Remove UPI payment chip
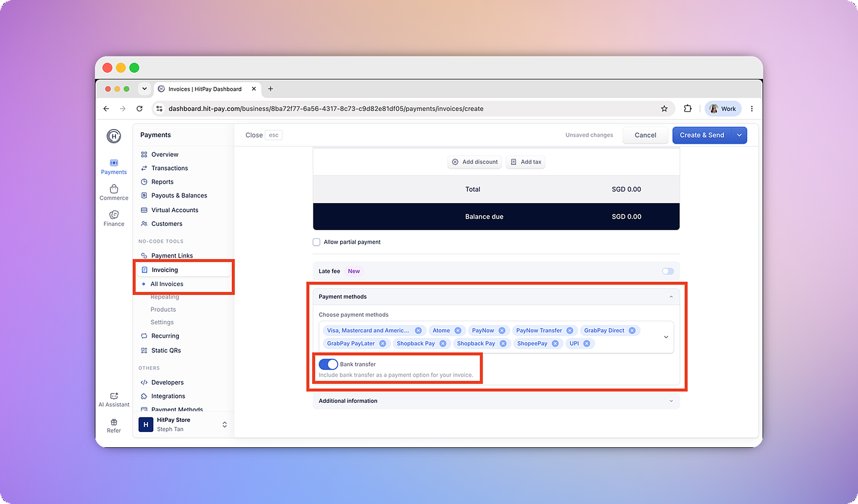The width and height of the screenshot is (858, 504). coord(586,343)
